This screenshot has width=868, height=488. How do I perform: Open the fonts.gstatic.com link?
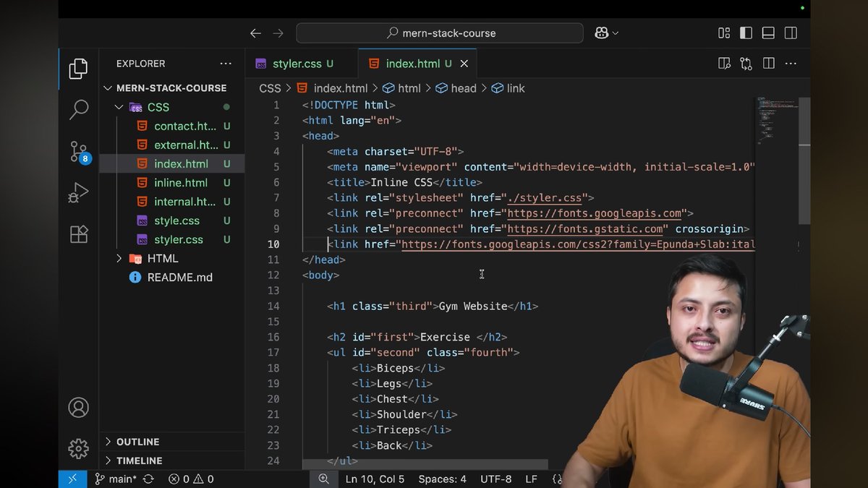(585, 228)
